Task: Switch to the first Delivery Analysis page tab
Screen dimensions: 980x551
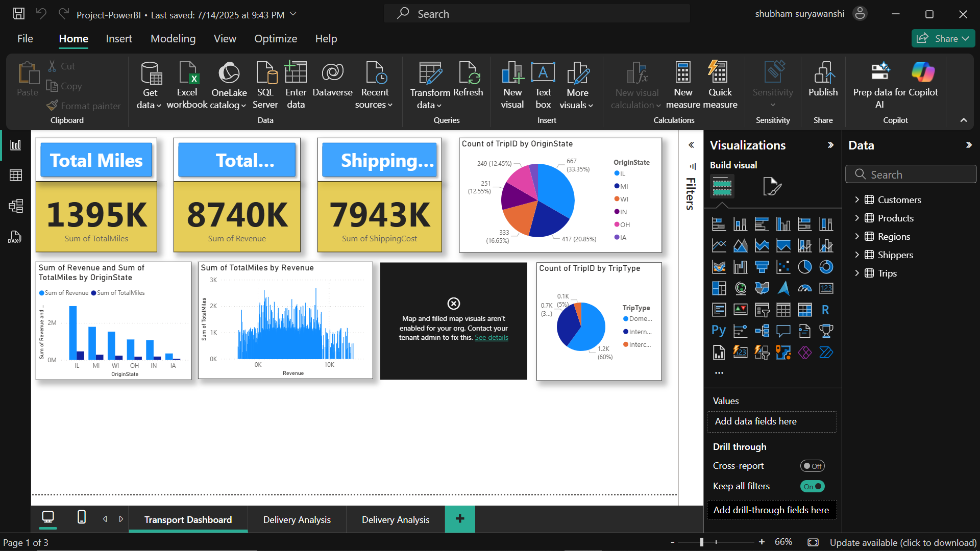Action: click(297, 519)
